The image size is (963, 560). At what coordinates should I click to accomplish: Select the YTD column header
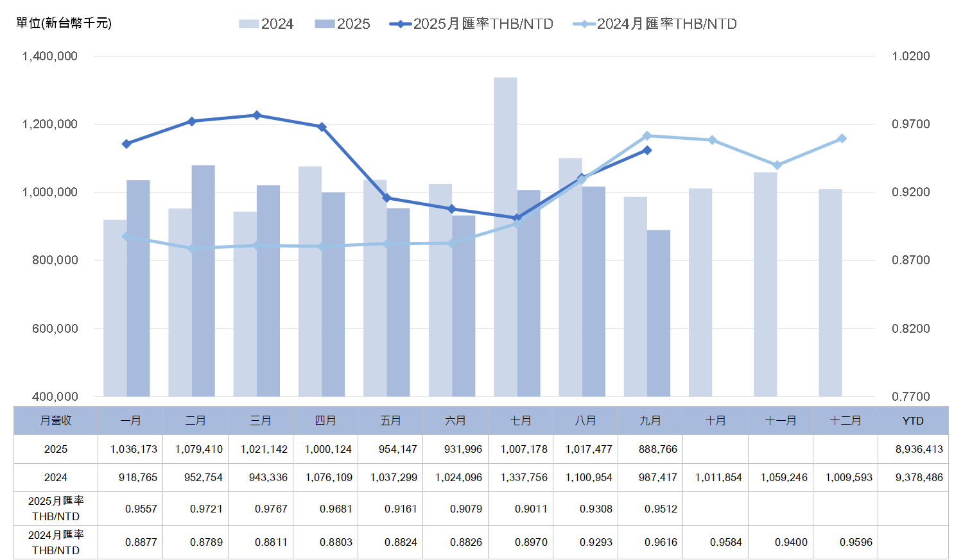912,421
